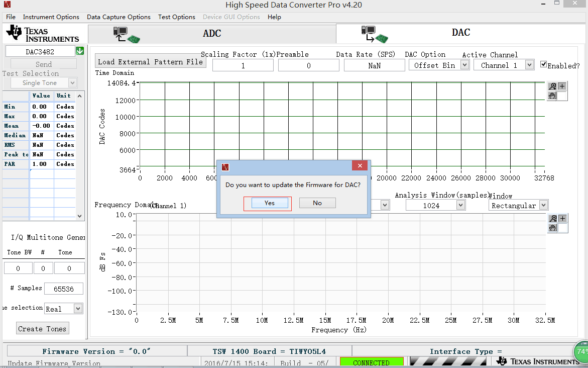Open the Active Channel dropdown
Screen dimensions: 588x368
(x=529, y=65)
